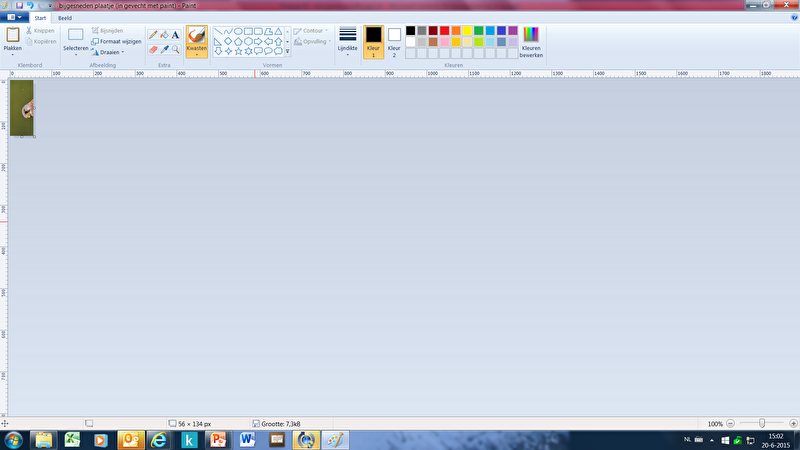Select Kleur 2 as active color
The height and width of the screenshot is (450, 800).
point(394,41)
